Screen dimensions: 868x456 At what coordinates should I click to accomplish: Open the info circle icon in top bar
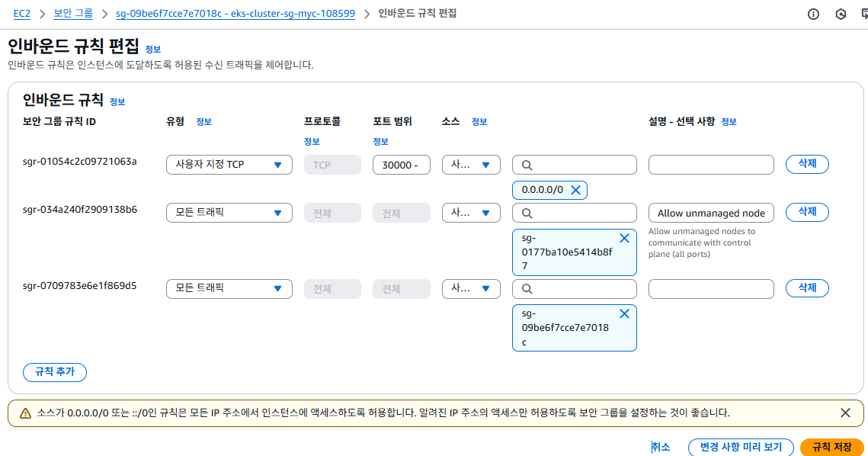tap(813, 14)
